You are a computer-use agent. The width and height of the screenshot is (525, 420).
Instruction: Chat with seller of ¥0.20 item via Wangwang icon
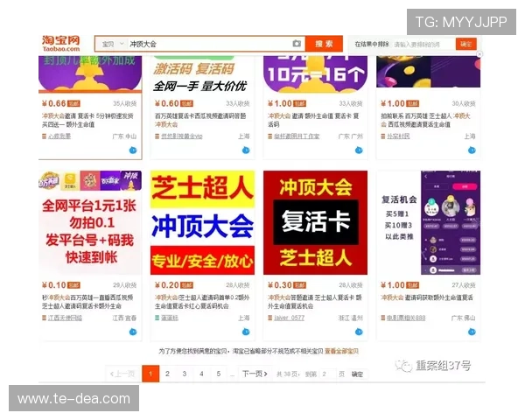[246, 332]
